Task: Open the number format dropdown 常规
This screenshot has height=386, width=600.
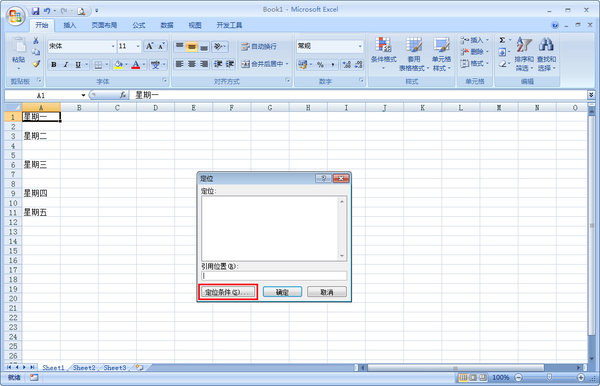Action: (360, 46)
